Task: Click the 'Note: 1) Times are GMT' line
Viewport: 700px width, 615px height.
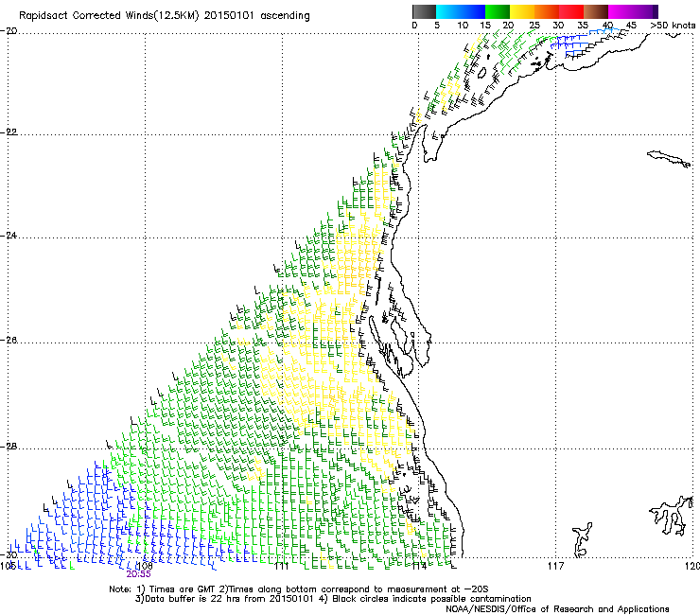Action: pyautogui.click(x=163, y=589)
